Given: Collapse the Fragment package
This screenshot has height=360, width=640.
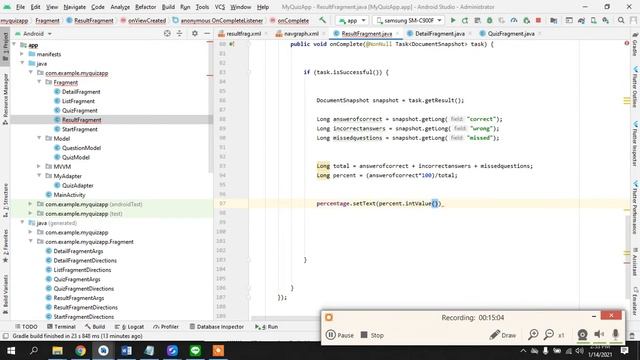Looking at the screenshot, I should [x=39, y=82].
